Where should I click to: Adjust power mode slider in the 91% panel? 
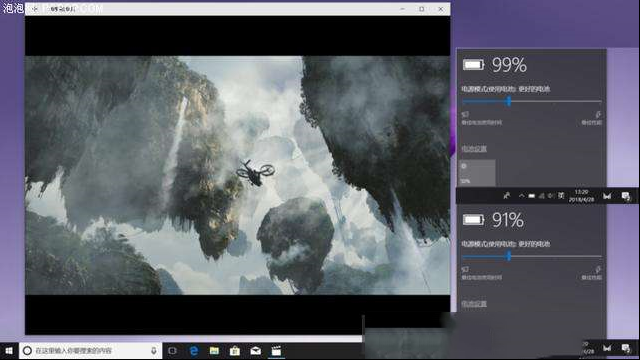point(509,256)
